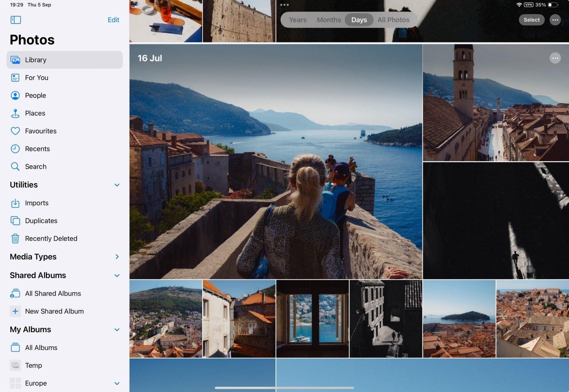Image resolution: width=569 pixels, height=392 pixels.
Task: Click the Select button
Action: click(532, 20)
